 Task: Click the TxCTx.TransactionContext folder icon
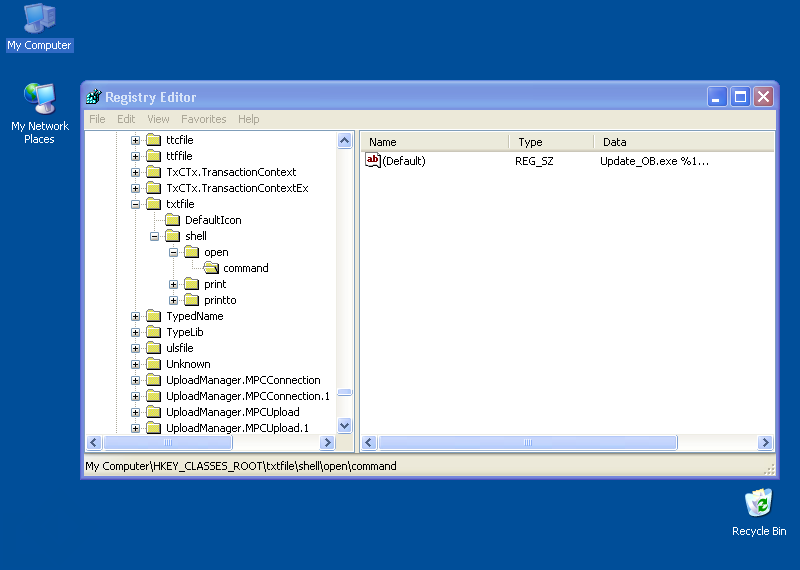pyautogui.click(x=154, y=171)
